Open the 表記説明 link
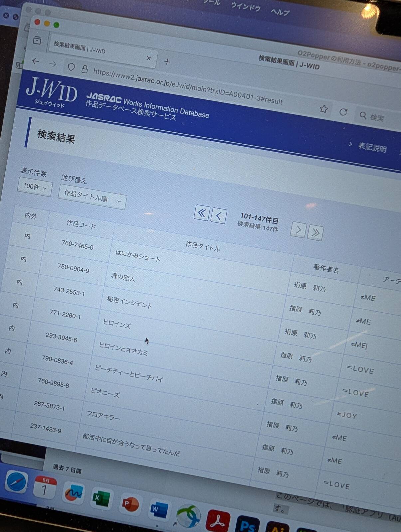 (x=372, y=147)
